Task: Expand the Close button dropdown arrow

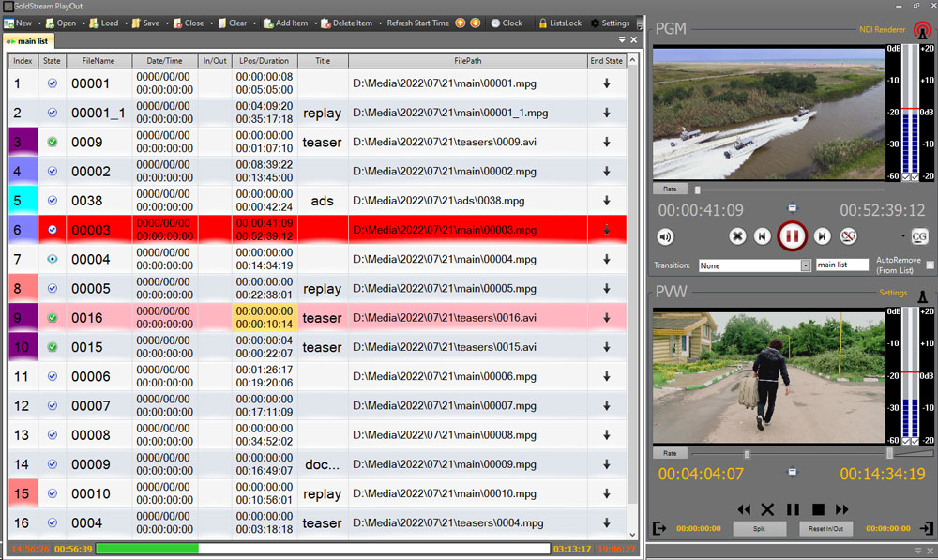Action: [212, 23]
